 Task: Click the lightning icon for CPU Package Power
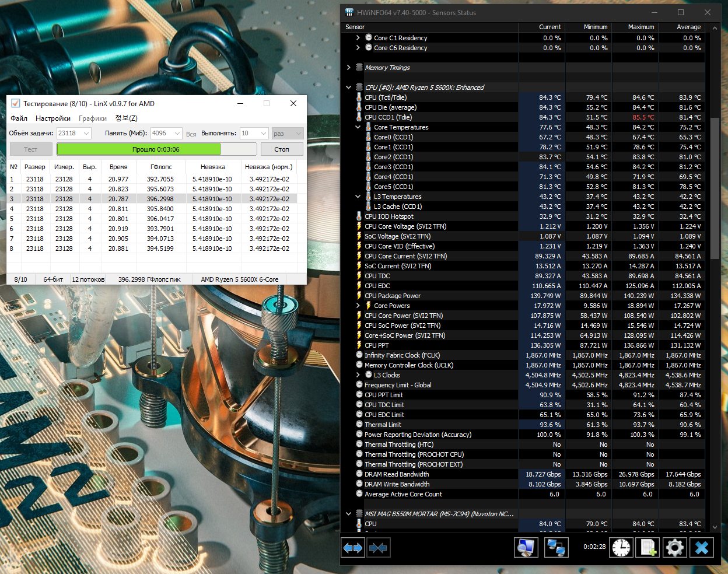tap(359, 296)
